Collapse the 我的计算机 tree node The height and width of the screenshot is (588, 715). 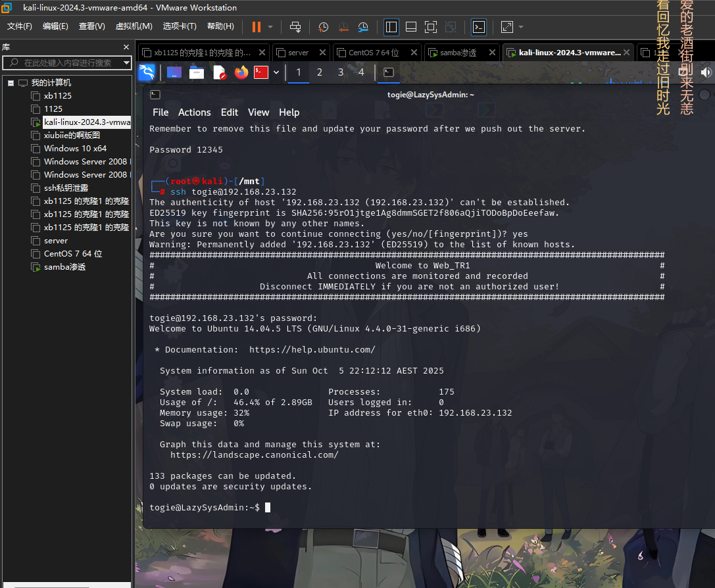coord(11,83)
